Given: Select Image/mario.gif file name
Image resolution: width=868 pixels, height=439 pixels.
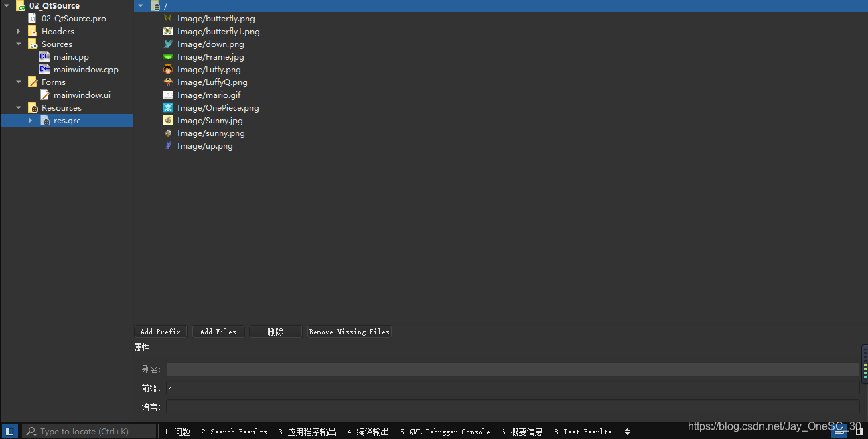Looking at the screenshot, I should [209, 95].
